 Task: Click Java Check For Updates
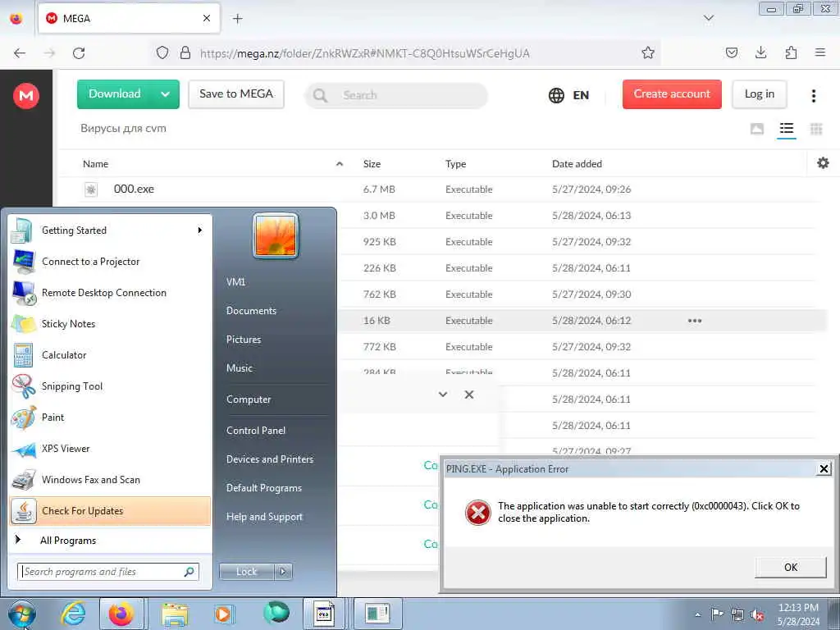pos(111,511)
